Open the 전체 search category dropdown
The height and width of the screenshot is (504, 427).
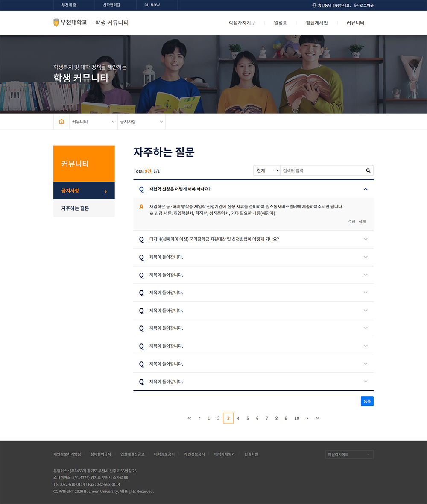(x=267, y=171)
